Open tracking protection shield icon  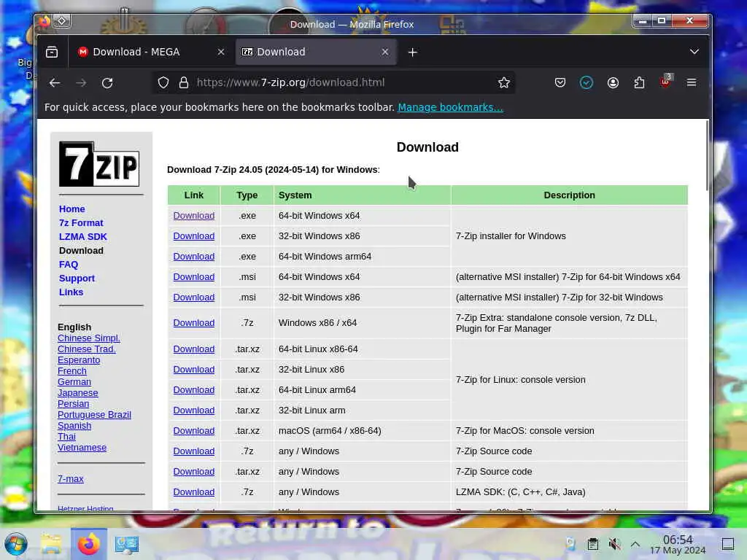163,83
